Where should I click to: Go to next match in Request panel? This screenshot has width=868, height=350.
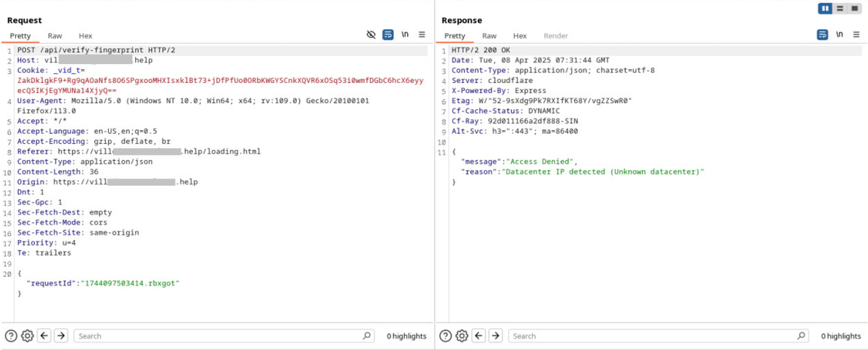(x=61, y=336)
